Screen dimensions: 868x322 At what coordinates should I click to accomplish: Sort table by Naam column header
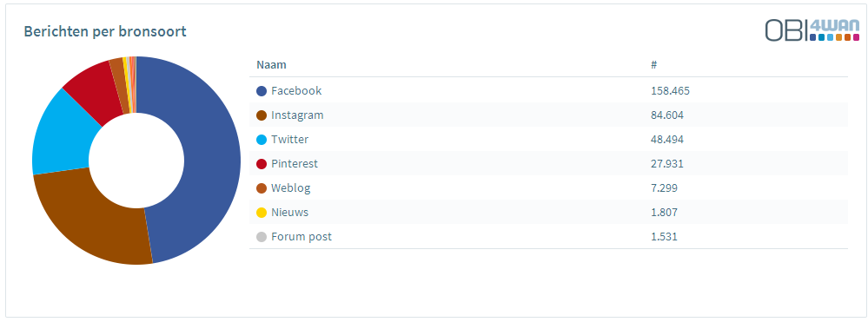click(x=271, y=65)
